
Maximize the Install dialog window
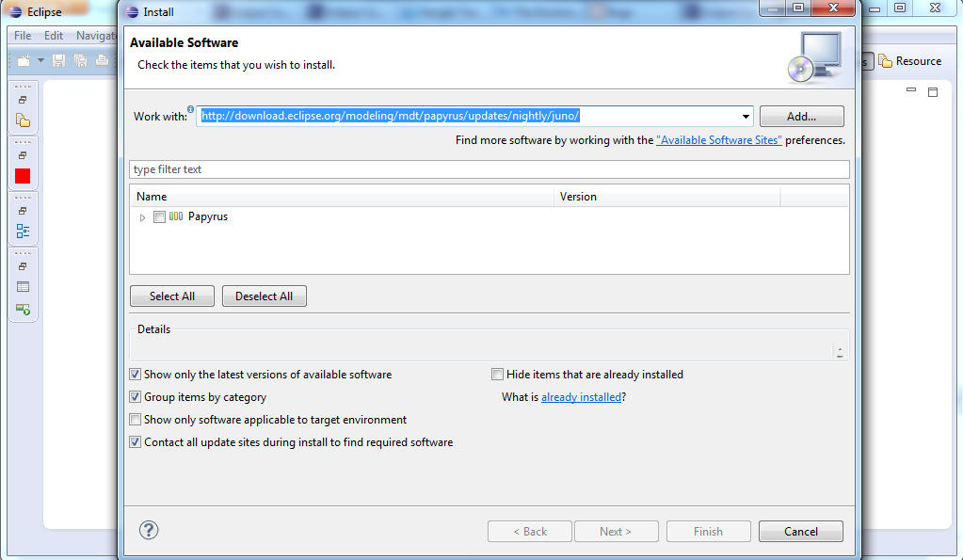798,8
